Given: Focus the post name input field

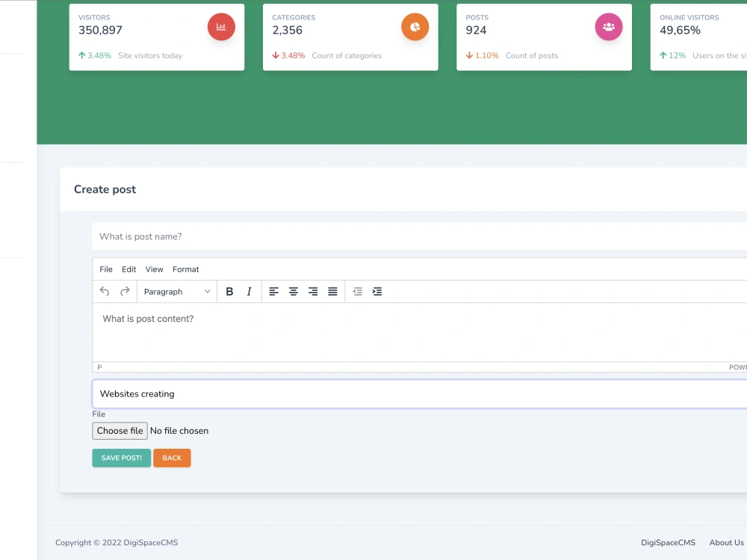Looking at the screenshot, I should [419, 236].
